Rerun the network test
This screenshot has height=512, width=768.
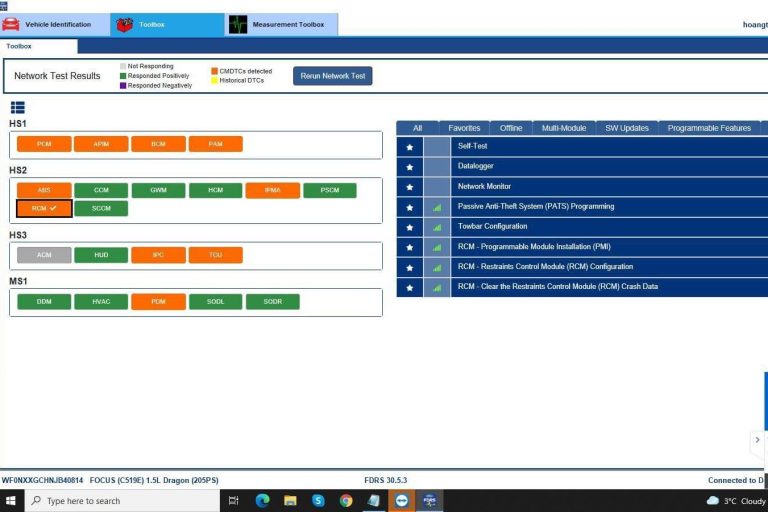pyautogui.click(x=333, y=76)
